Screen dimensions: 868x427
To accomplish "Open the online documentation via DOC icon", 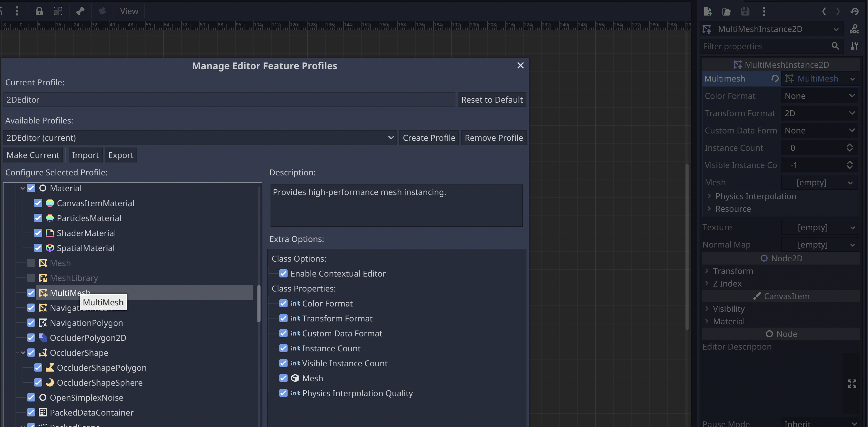I will [x=855, y=29].
